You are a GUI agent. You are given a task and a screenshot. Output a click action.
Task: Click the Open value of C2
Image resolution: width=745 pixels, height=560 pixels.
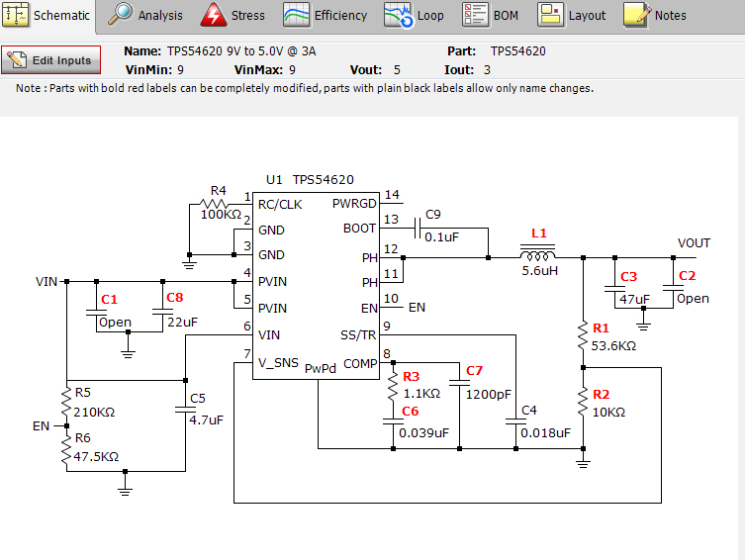[x=693, y=298]
